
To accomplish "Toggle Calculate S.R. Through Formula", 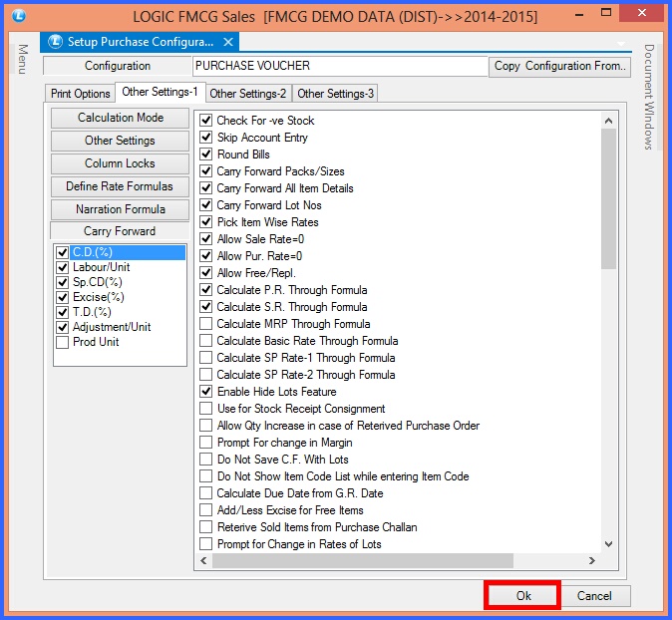I will [206, 307].
